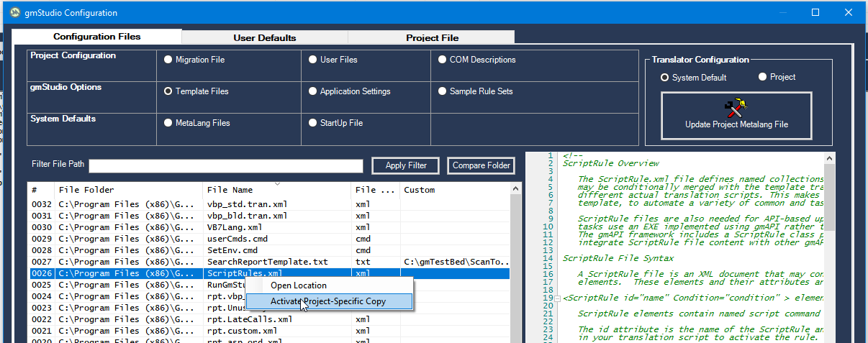Select the COM Descriptions radio button
Viewport: 868px width, 343px height.
[x=443, y=60]
